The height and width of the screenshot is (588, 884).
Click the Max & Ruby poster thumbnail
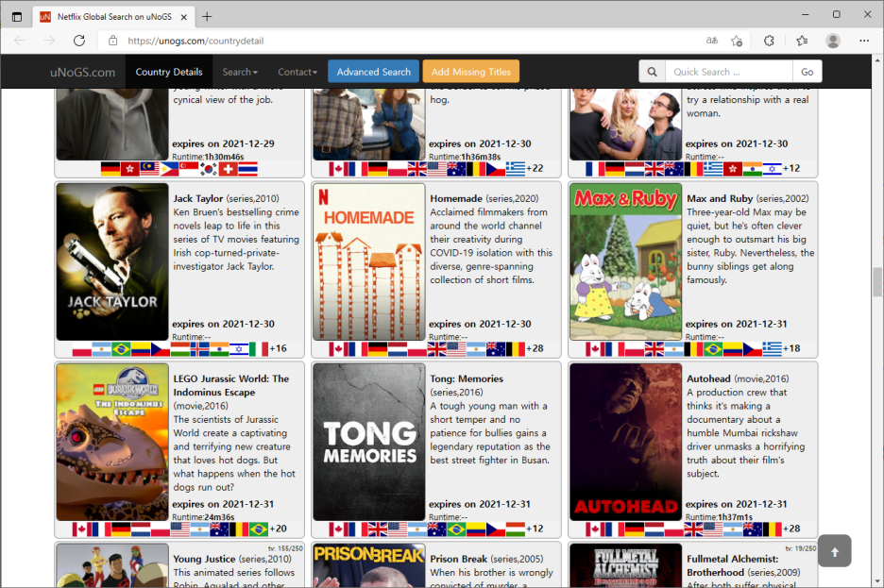626,261
